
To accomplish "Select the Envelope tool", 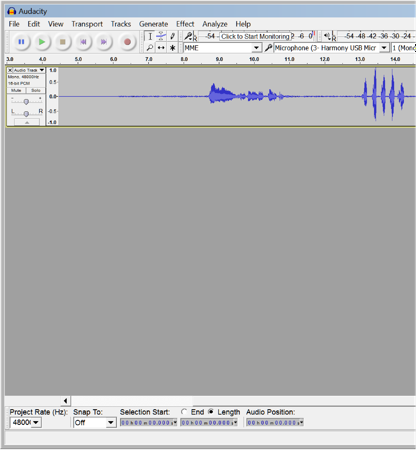I will tap(161, 36).
